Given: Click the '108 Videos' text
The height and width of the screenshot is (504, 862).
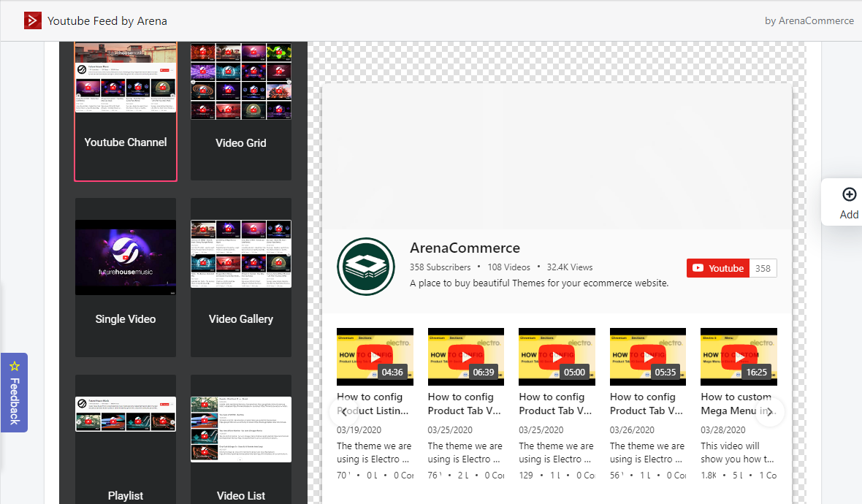Looking at the screenshot, I should [x=509, y=267].
